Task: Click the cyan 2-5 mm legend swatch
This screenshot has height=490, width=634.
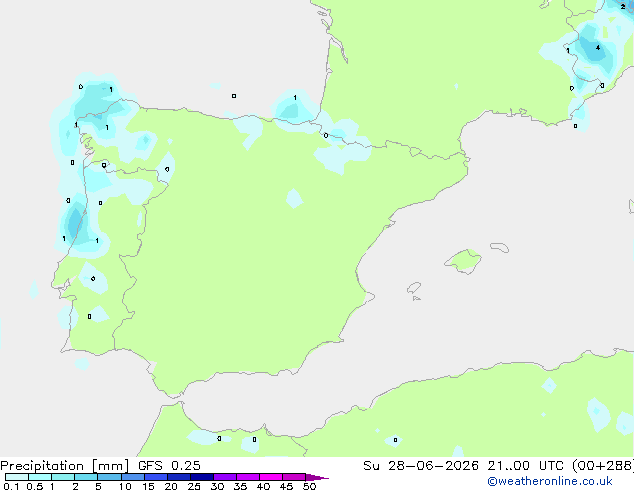Action: [86, 477]
